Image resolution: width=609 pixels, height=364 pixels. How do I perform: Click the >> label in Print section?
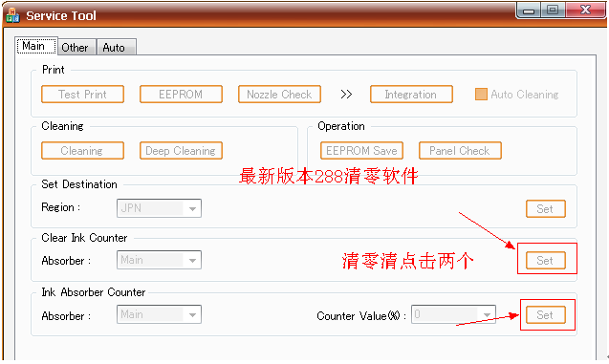pos(346,95)
